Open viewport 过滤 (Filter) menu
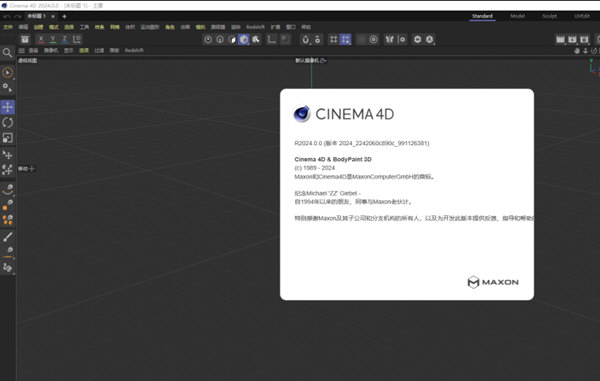Screen dimensions: 600x381 point(99,50)
